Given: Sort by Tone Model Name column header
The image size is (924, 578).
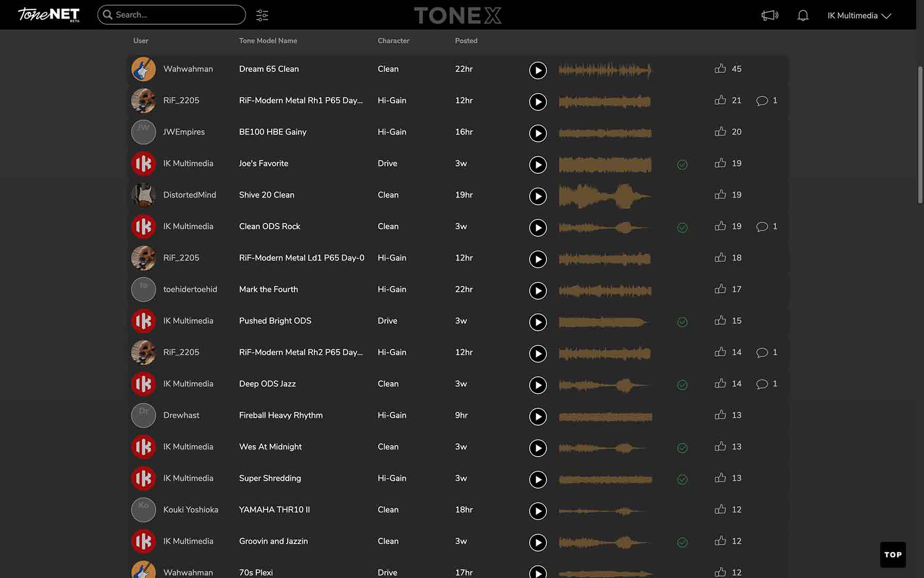Looking at the screenshot, I should pos(268,41).
